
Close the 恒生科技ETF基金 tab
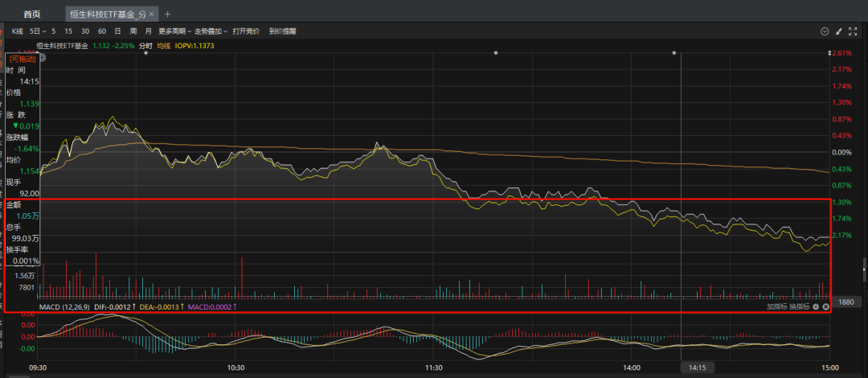click(x=151, y=14)
